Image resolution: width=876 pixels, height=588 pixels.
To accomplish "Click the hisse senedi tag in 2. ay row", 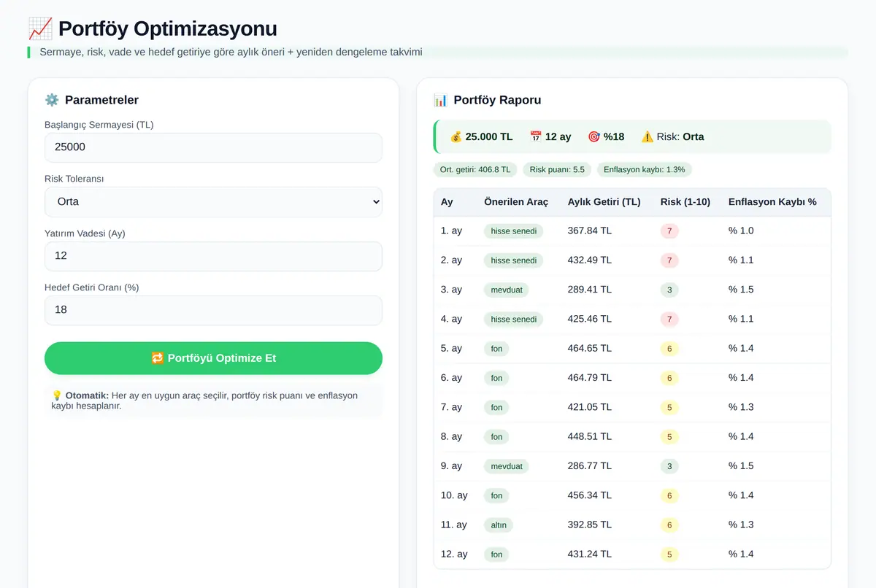I will coord(514,260).
